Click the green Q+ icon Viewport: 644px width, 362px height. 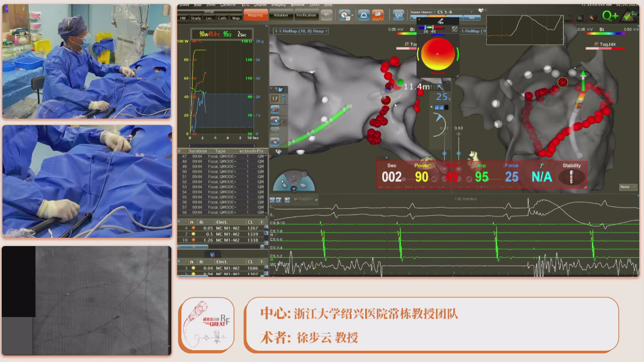click(x=610, y=15)
